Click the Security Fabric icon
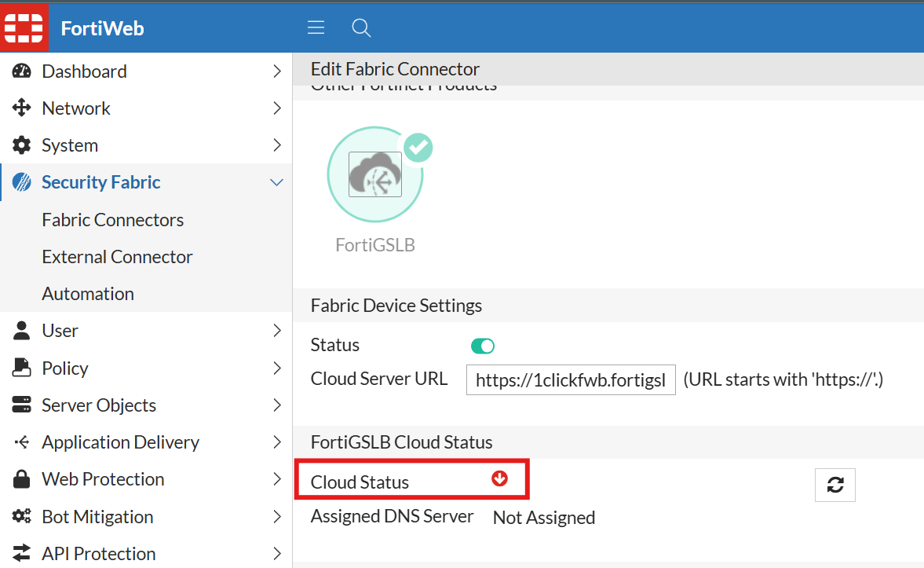This screenshot has width=924, height=568. click(22, 182)
